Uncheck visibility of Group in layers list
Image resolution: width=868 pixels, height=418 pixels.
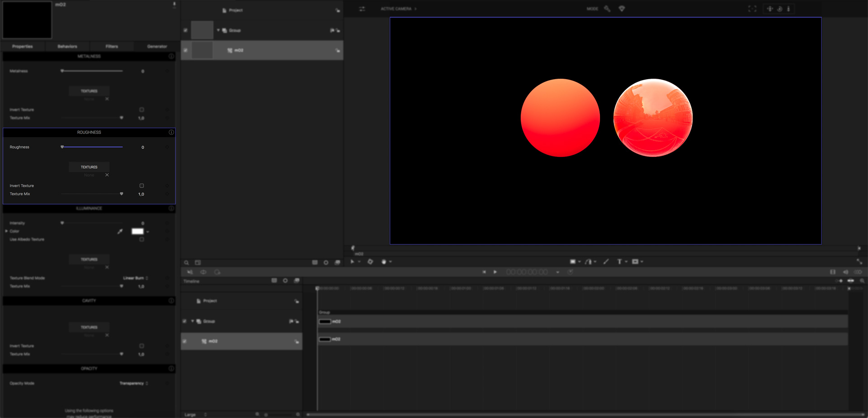pyautogui.click(x=185, y=30)
